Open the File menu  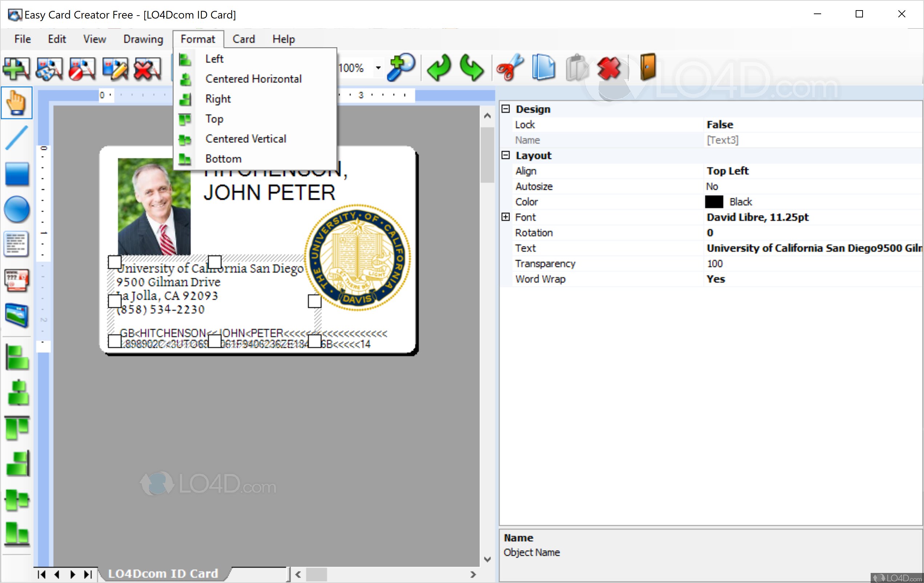tap(23, 39)
